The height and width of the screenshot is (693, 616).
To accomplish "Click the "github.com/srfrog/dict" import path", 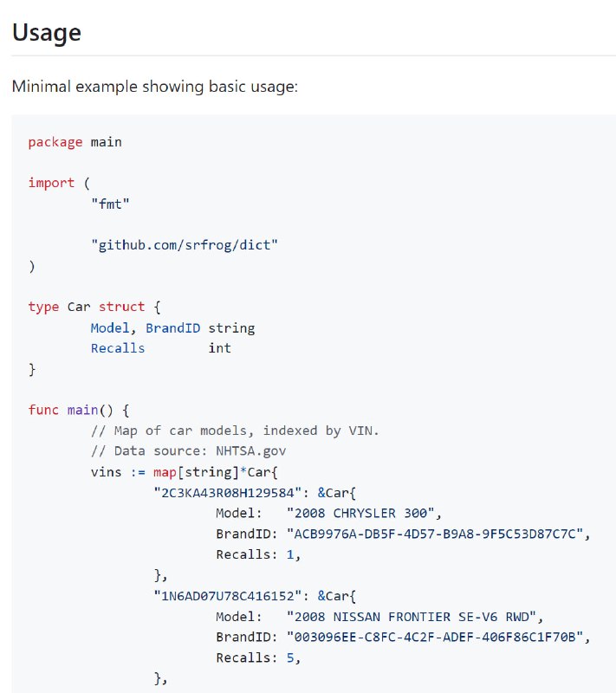I will pos(185,245).
